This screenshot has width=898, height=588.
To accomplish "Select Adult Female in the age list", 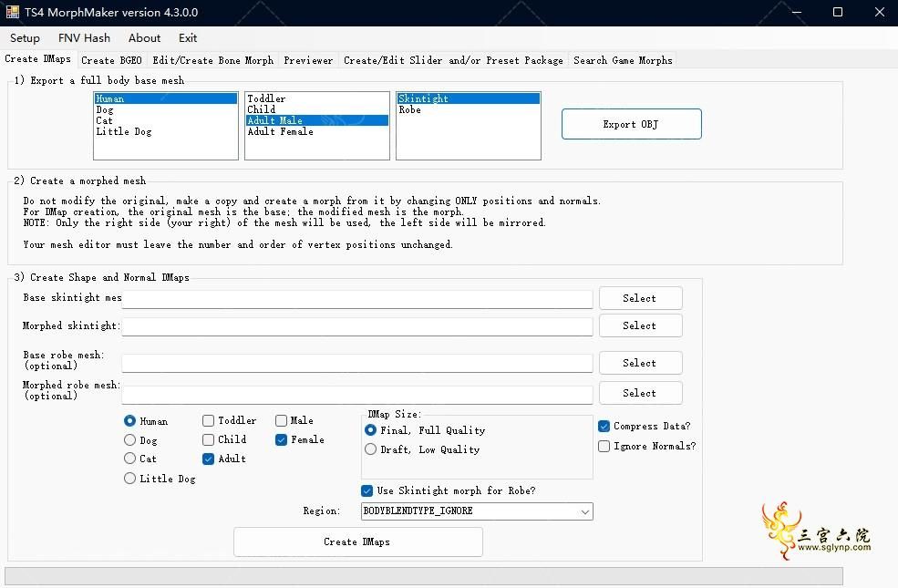I will tap(316, 131).
